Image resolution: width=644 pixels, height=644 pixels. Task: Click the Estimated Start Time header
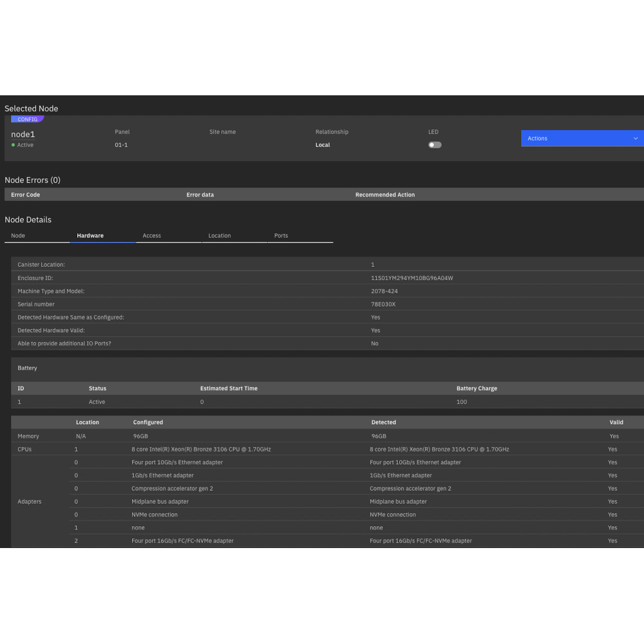[x=229, y=388]
